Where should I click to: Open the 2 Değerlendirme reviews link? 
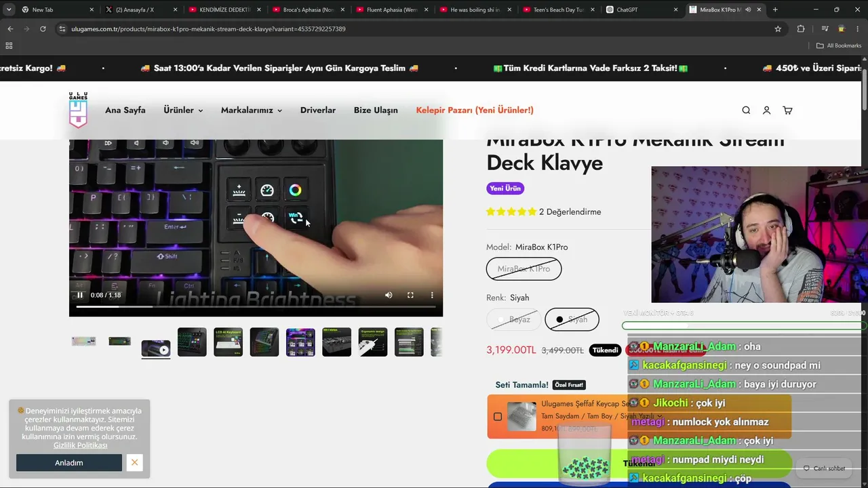[570, 212]
